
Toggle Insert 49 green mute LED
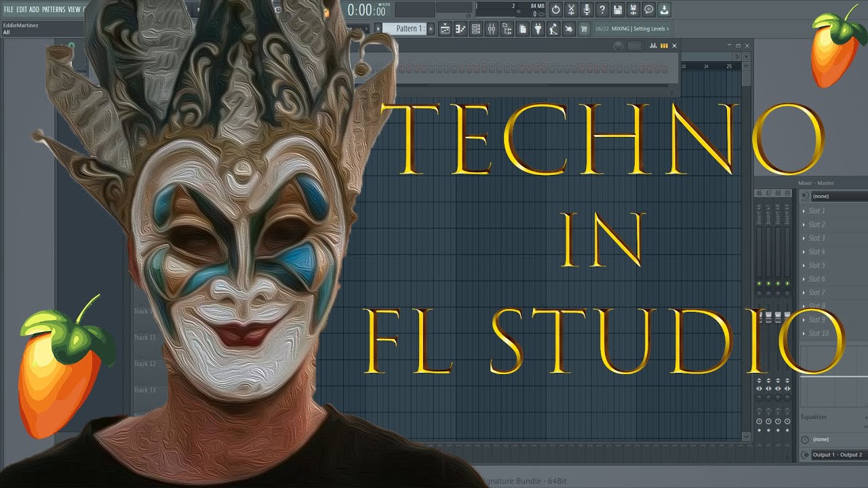[x=787, y=283]
